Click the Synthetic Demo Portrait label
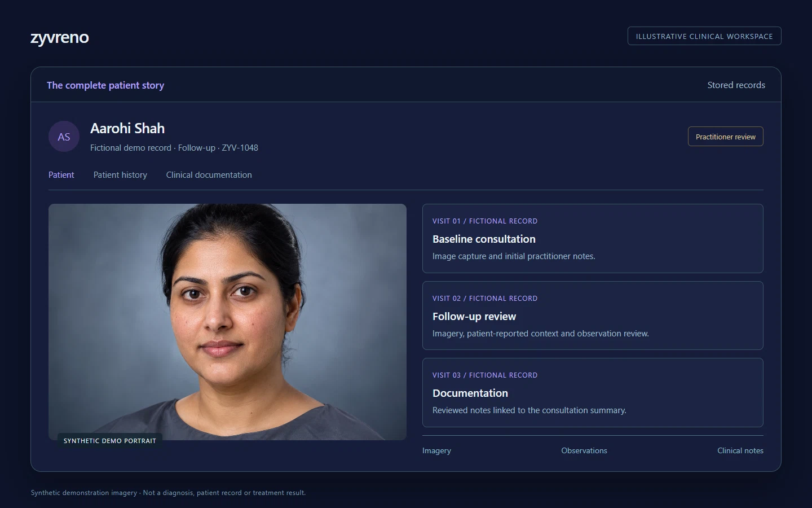This screenshot has height=508, width=812. (x=110, y=441)
